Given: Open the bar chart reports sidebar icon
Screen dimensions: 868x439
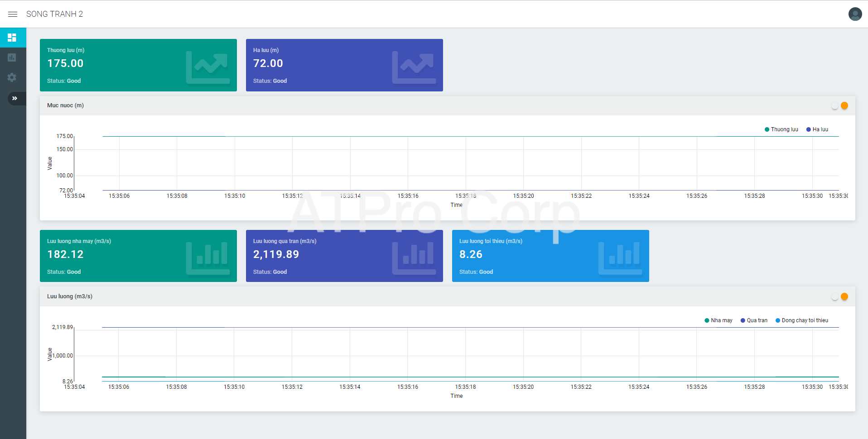Looking at the screenshot, I should click(x=12, y=57).
